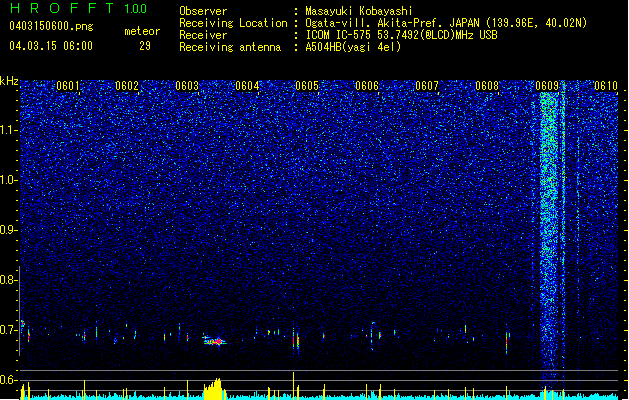Click the HROFFT 1.0.0 title text

(x=79, y=8)
